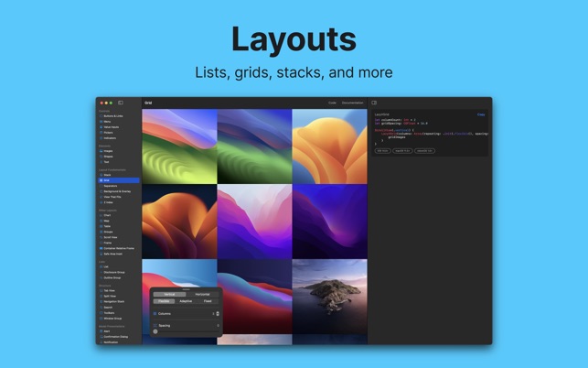Click the dark Big Sur wallpaper thumbnail
Image resolution: width=588 pixels, height=368 pixels.
[254, 297]
